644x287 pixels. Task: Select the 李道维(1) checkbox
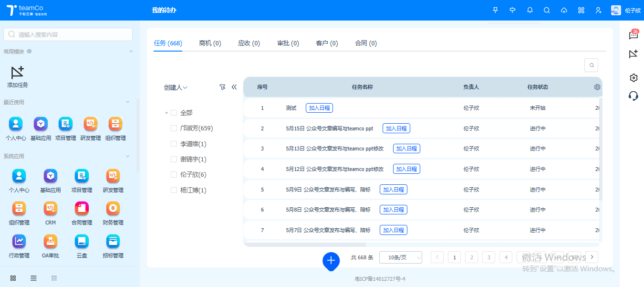point(174,144)
